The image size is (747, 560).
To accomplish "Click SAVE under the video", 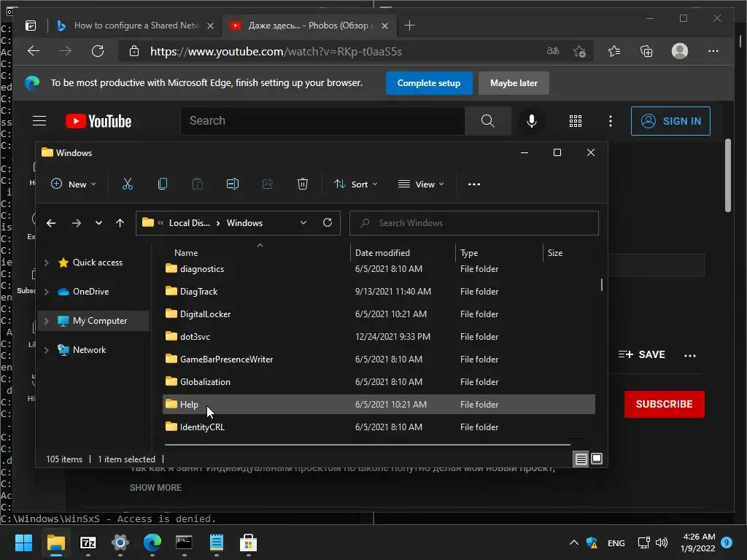I will tap(641, 355).
